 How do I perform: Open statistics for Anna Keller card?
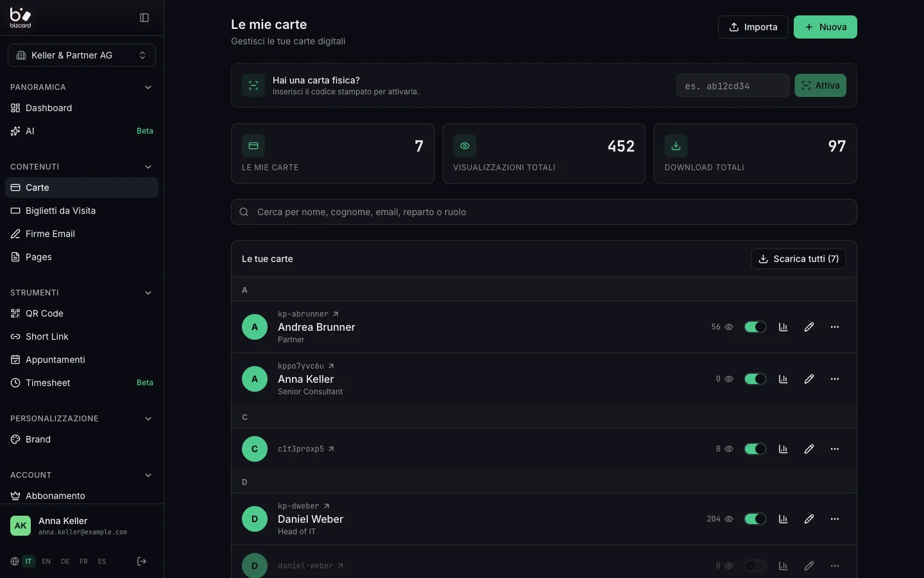pos(783,379)
